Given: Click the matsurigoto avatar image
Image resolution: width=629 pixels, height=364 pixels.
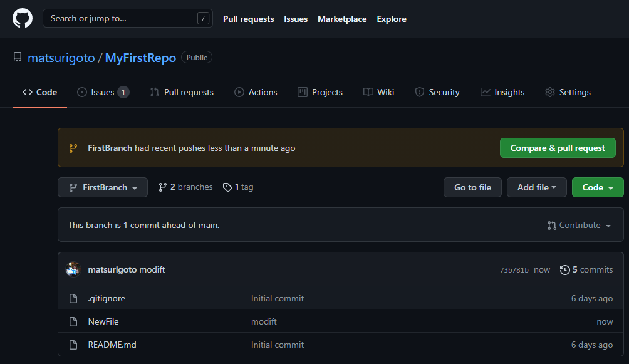Looking at the screenshot, I should coord(73,269).
